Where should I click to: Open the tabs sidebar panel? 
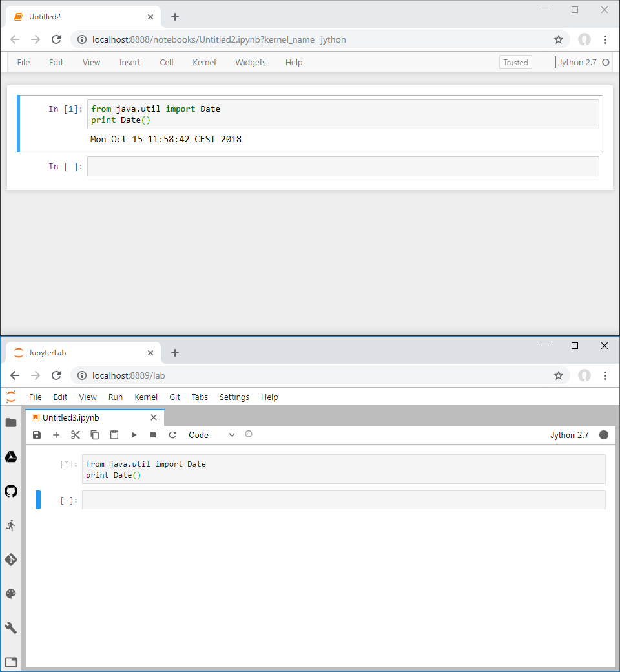click(x=11, y=662)
